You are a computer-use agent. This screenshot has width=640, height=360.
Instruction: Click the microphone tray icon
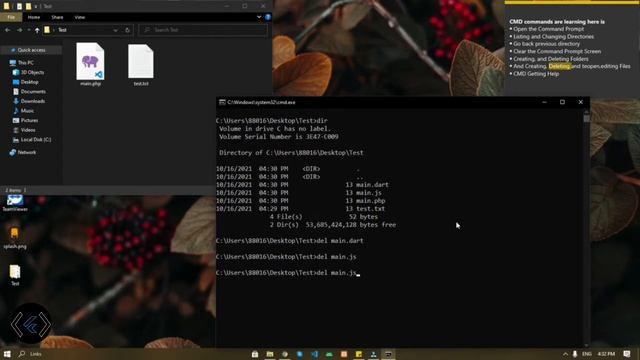[575, 354]
